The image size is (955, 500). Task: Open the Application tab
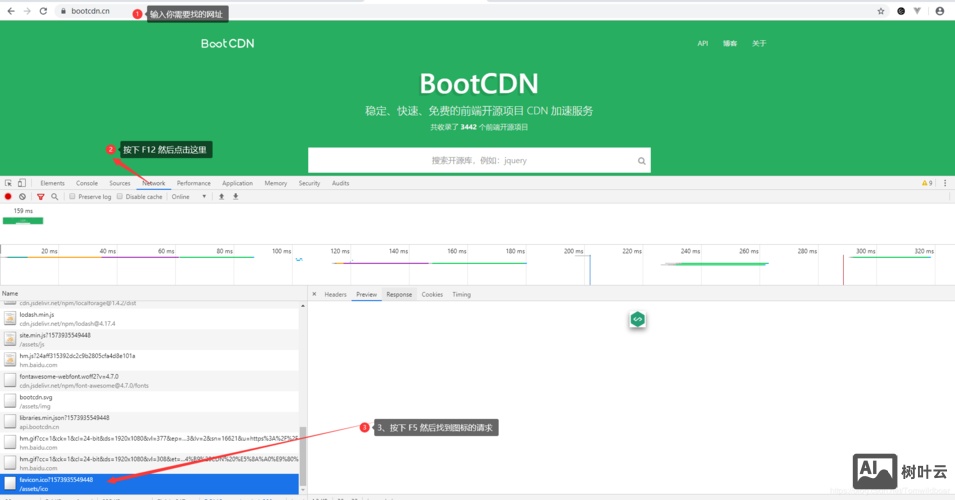click(x=238, y=183)
